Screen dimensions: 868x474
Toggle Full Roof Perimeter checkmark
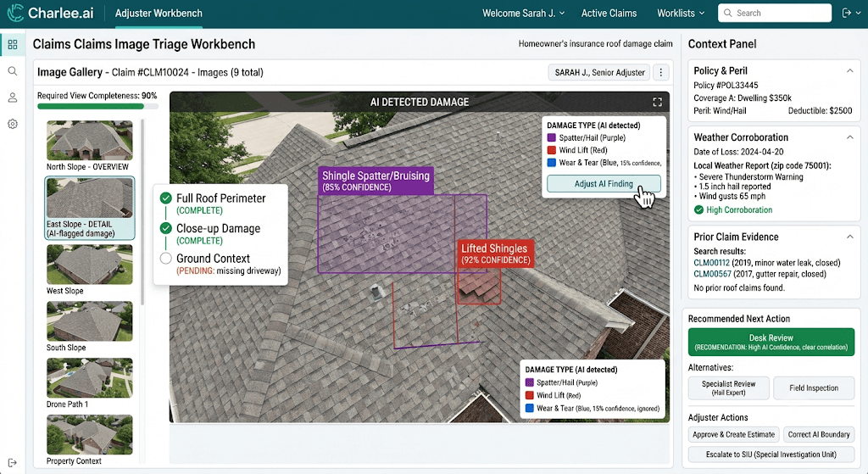[x=165, y=198]
